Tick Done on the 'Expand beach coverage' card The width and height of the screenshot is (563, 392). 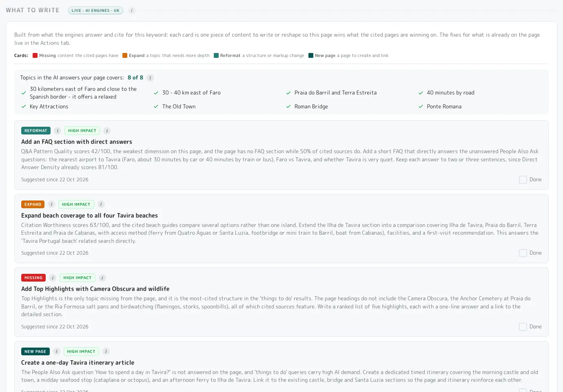[523, 253]
